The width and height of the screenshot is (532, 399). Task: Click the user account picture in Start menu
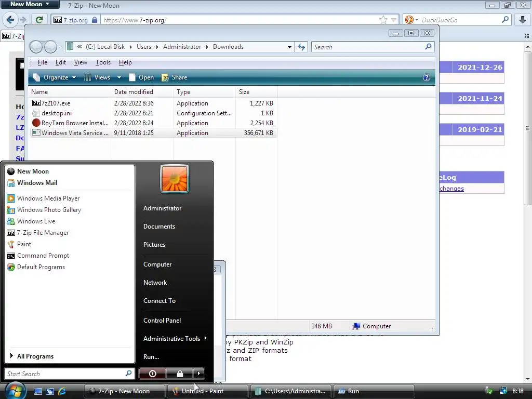coord(175,179)
